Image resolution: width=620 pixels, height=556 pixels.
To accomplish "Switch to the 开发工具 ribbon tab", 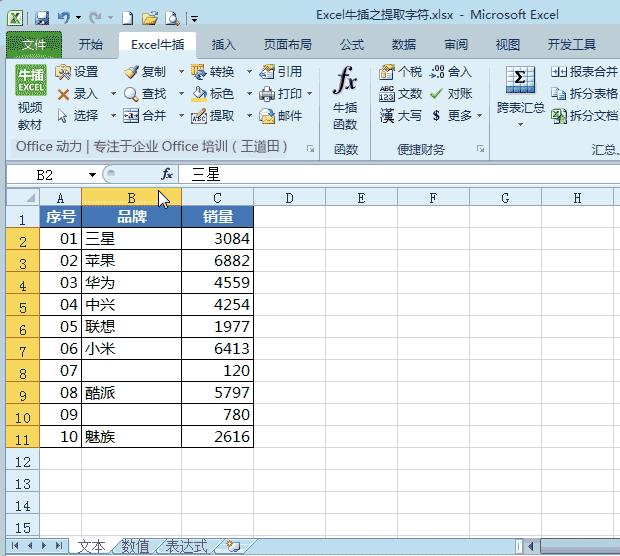I will point(571,45).
